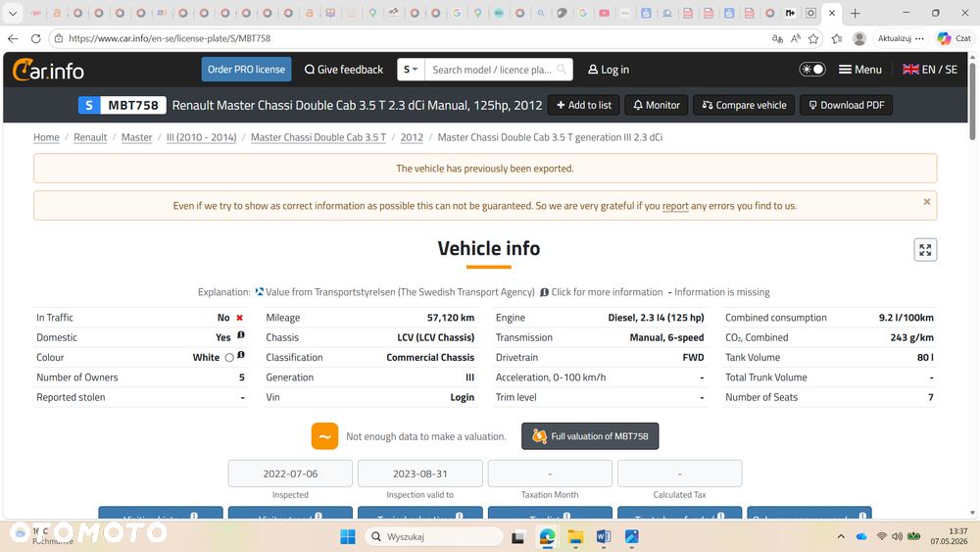Expand Vehicle info to fullscreen
The height and width of the screenshot is (552, 980).
(925, 250)
